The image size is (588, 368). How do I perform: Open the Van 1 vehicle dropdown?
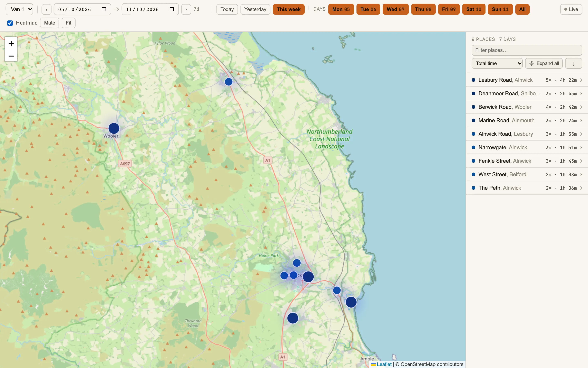[19, 9]
